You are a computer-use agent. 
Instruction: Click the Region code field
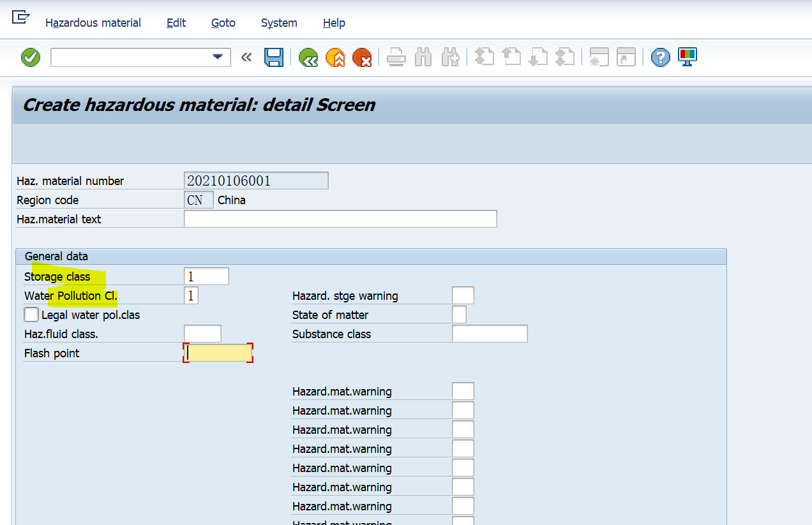(199, 200)
